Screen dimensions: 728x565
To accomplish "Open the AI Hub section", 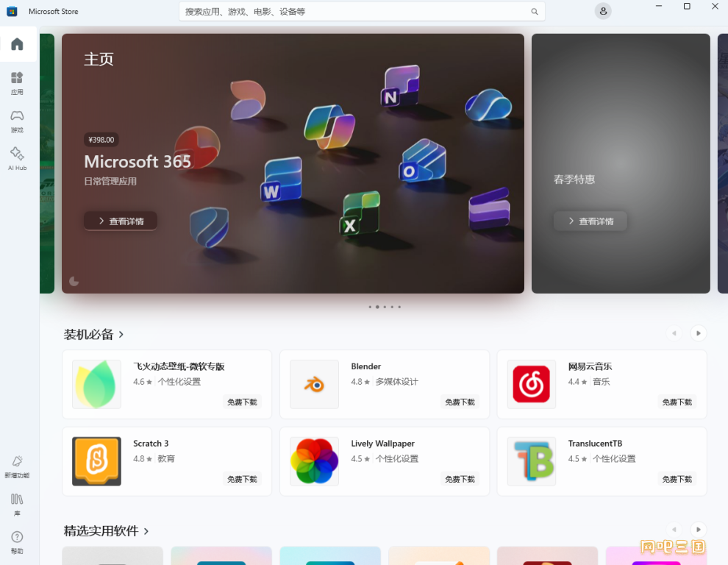I will pyautogui.click(x=17, y=159).
